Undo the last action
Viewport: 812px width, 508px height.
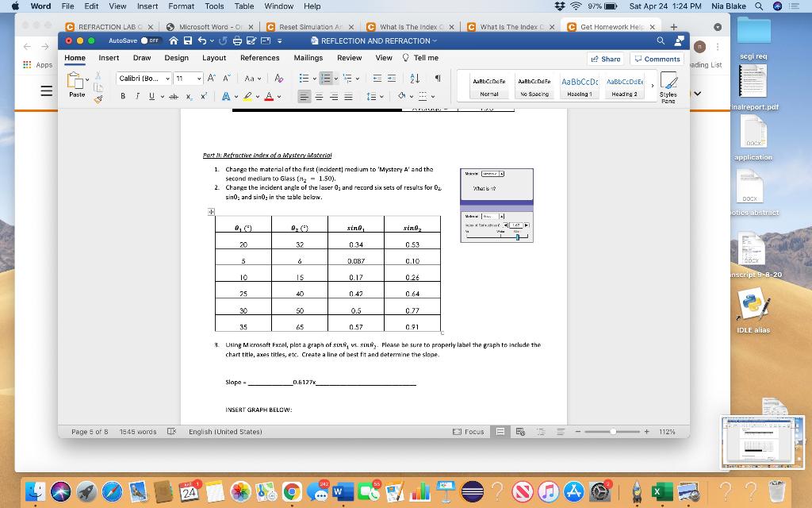201,40
